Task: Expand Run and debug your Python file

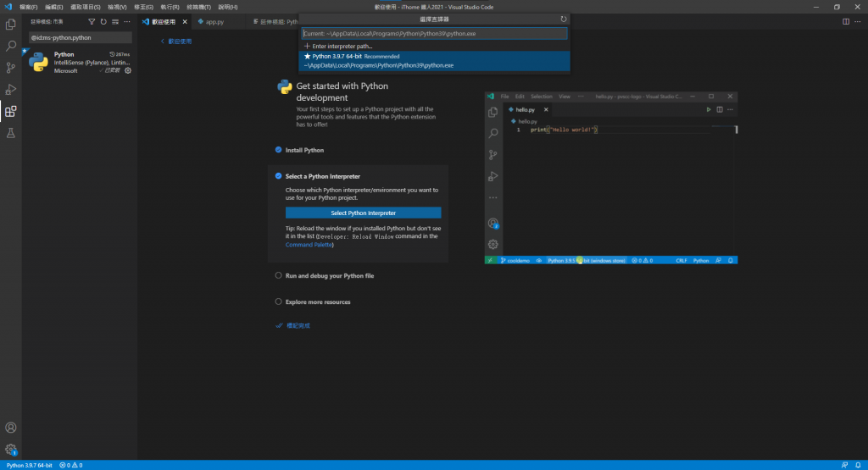Action: pos(330,275)
